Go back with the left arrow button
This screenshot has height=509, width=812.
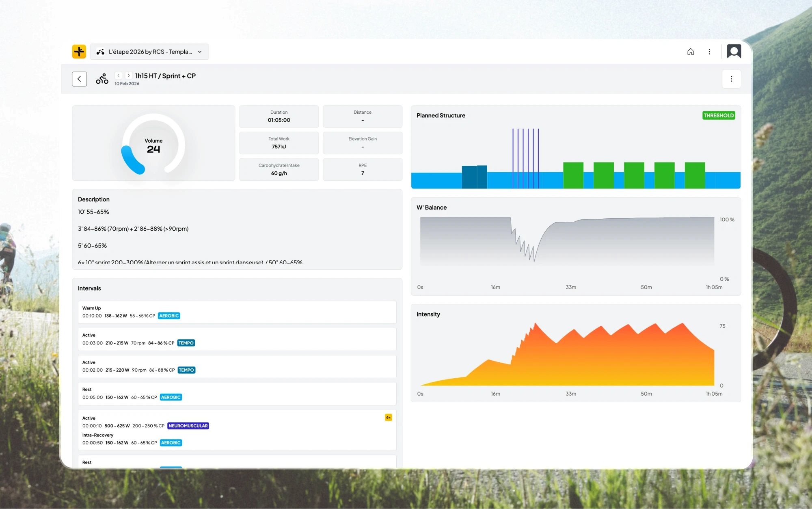point(79,79)
